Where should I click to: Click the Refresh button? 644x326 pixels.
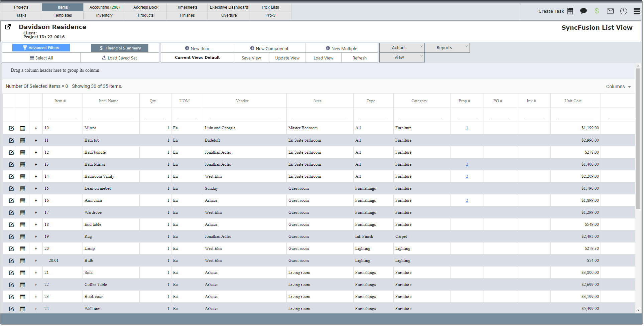pyautogui.click(x=360, y=58)
